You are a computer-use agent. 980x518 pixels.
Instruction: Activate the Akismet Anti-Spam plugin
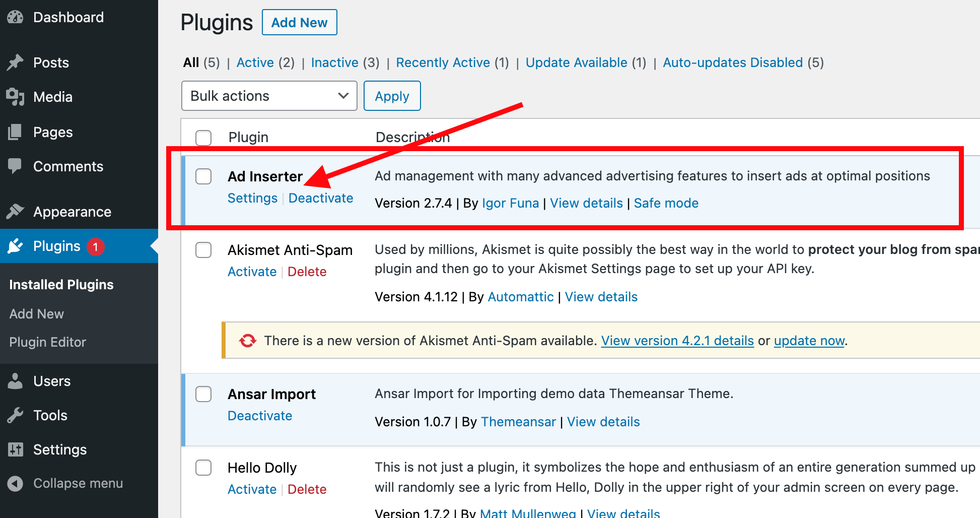click(x=252, y=272)
